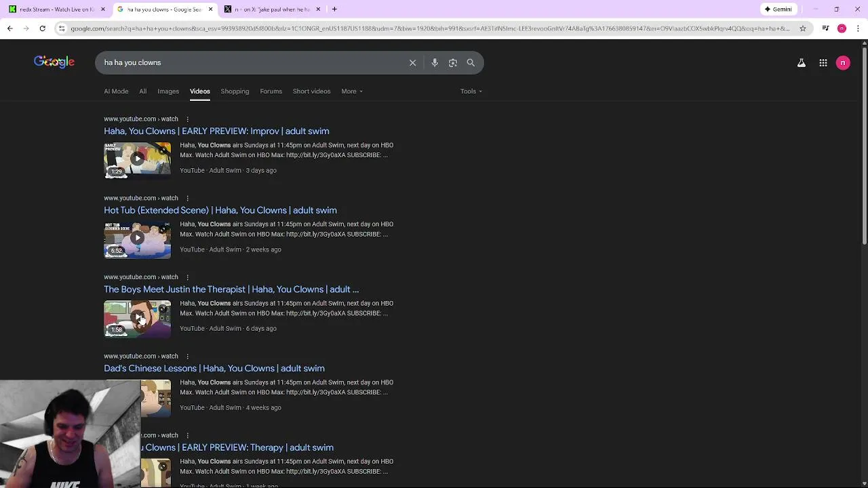This screenshot has height=488, width=868.
Task: Play the Justin the Therapist thumbnail
Action: [137, 318]
